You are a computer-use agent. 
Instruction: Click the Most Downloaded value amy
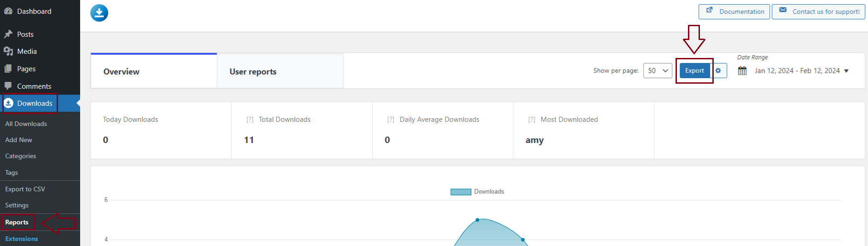pyautogui.click(x=535, y=140)
